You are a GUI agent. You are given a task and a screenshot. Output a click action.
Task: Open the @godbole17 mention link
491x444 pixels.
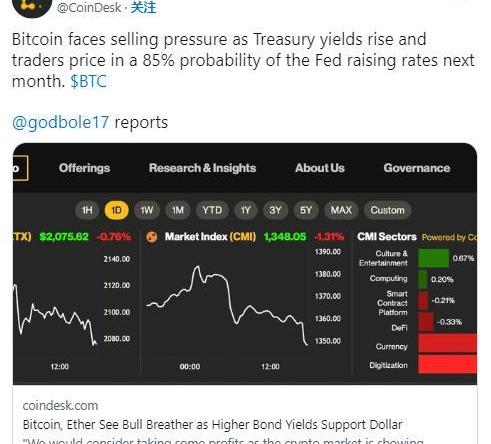(60, 122)
